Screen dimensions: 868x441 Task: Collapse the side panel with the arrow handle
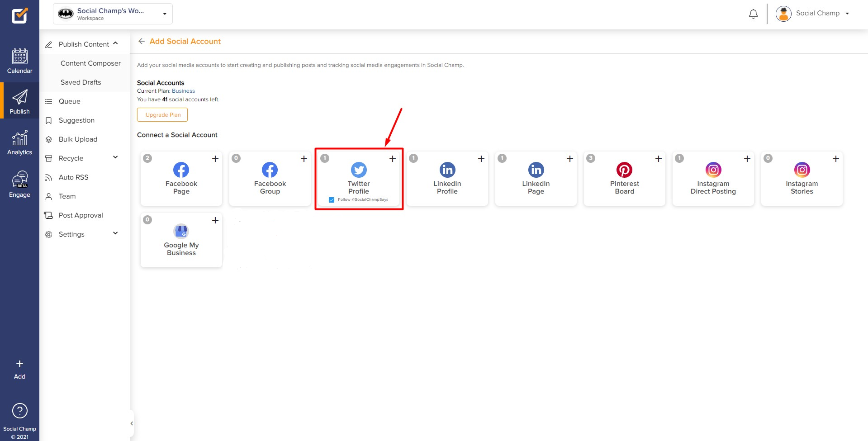point(132,423)
